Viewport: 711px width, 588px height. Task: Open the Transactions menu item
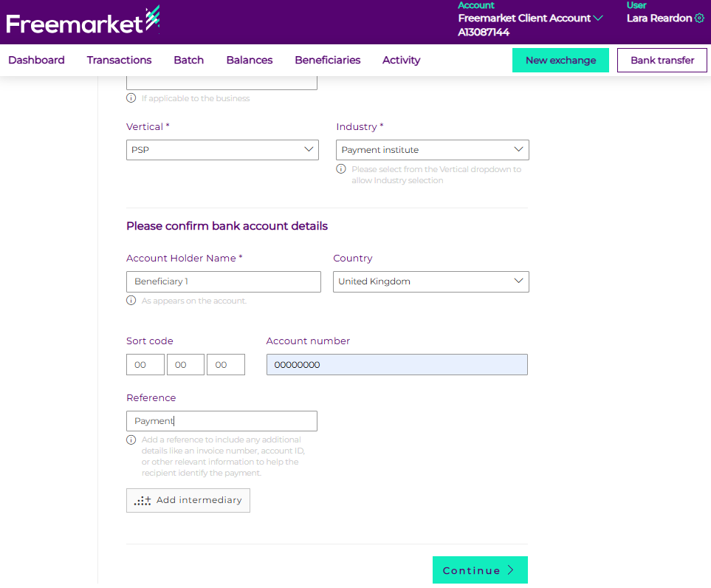[119, 61]
